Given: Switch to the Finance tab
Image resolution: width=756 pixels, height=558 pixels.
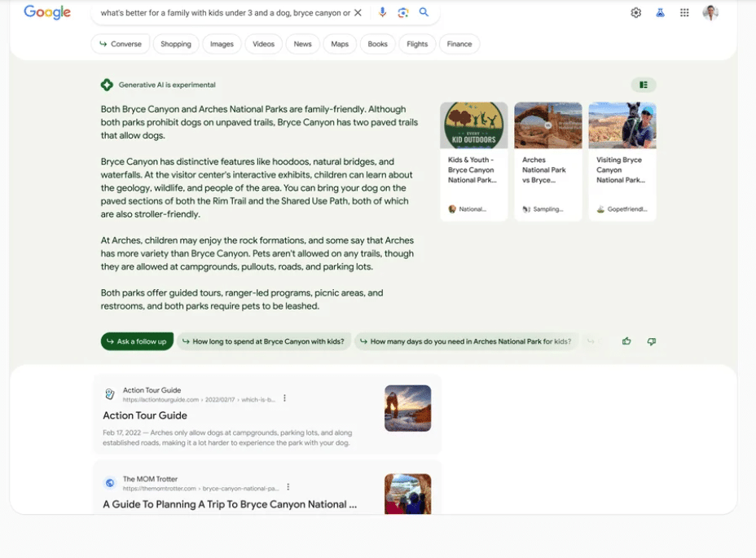Looking at the screenshot, I should point(459,44).
